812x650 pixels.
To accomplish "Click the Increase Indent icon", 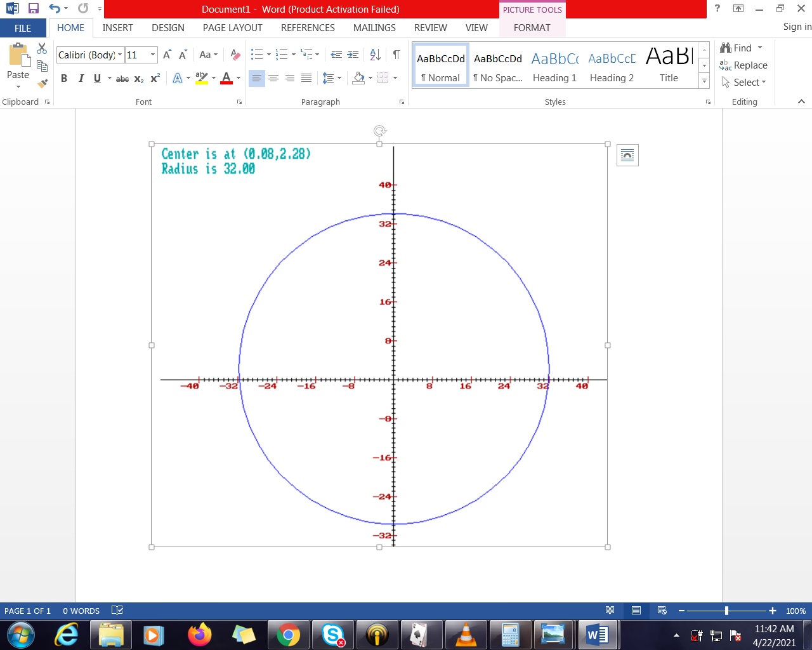I will (x=353, y=55).
